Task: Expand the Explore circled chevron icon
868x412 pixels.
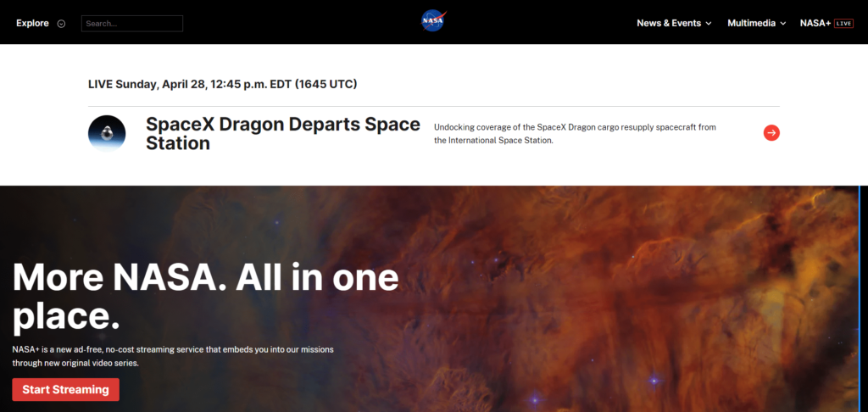Action: click(61, 23)
